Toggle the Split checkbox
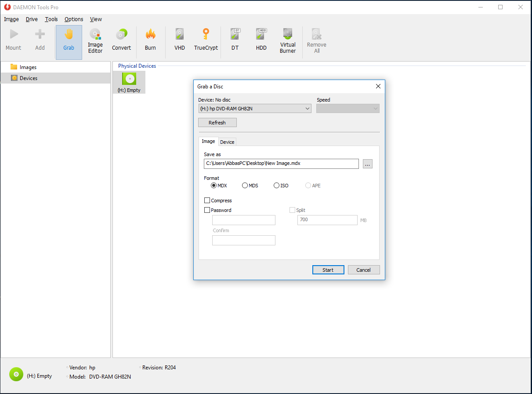 pyautogui.click(x=292, y=210)
